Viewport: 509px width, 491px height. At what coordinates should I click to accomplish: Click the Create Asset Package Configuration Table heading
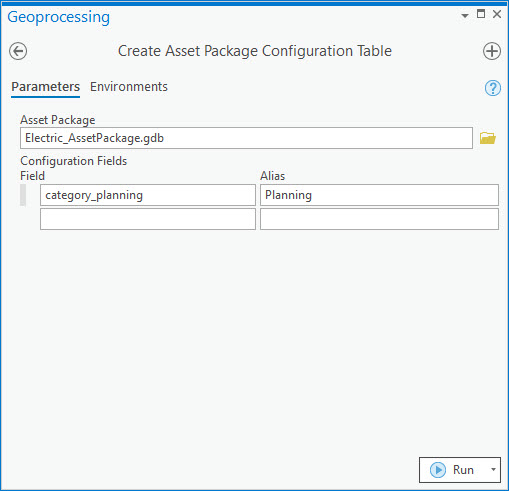coord(255,51)
